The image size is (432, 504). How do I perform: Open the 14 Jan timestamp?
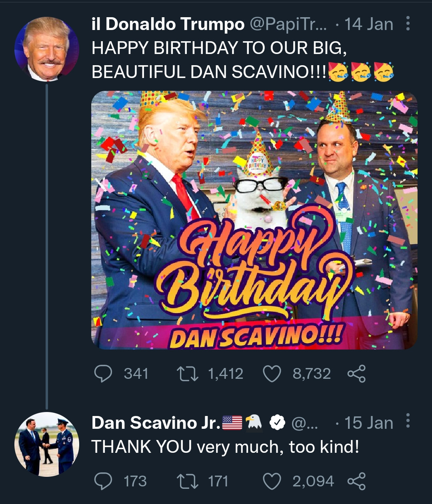point(368,24)
